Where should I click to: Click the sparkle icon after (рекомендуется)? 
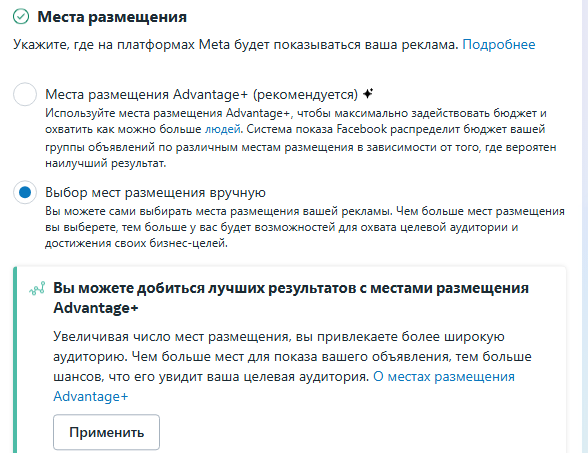368,94
